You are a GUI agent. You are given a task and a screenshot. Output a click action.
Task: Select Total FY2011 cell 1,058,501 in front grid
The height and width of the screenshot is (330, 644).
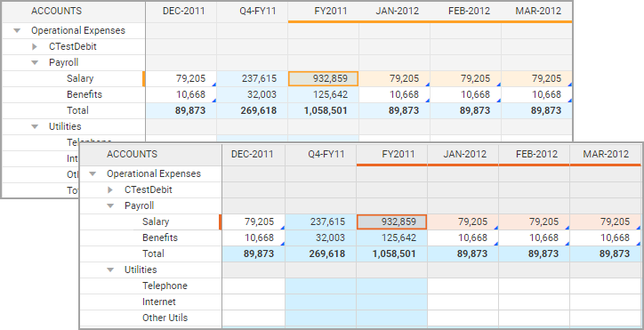pyautogui.click(x=391, y=254)
